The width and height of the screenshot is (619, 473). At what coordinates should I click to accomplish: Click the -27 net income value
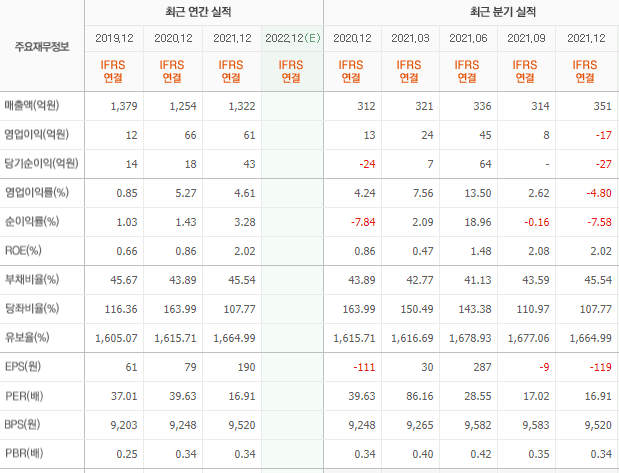604,164
